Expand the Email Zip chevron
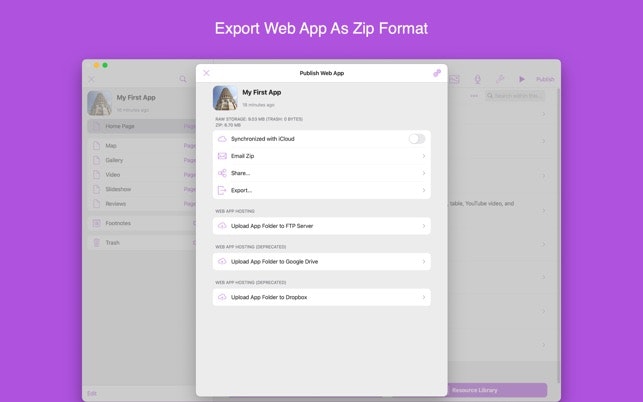 [x=424, y=156]
